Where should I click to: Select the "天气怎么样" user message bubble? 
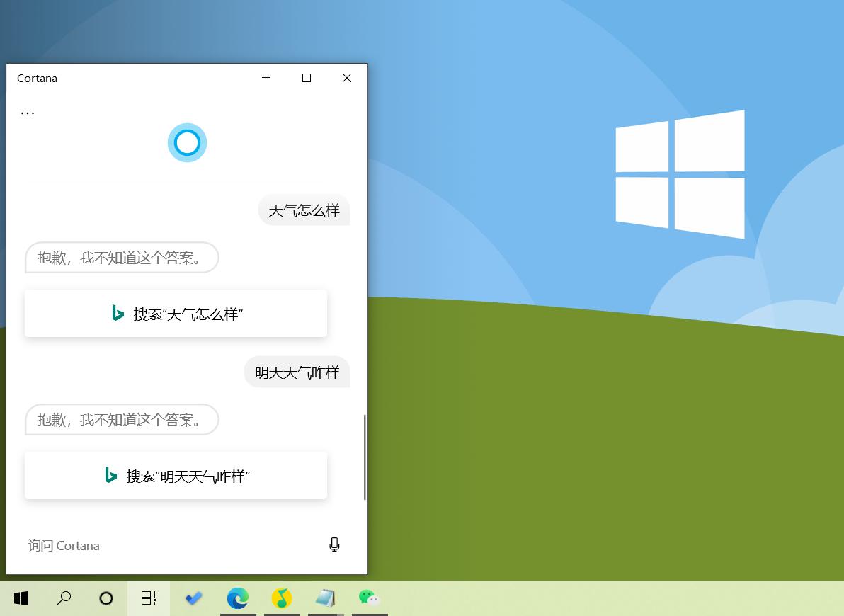tap(304, 210)
